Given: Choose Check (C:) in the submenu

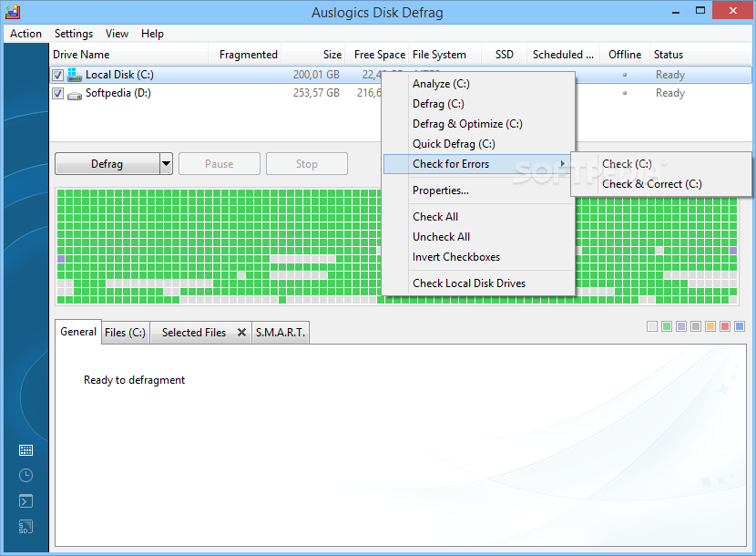Looking at the screenshot, I should [x=661, y=164].
